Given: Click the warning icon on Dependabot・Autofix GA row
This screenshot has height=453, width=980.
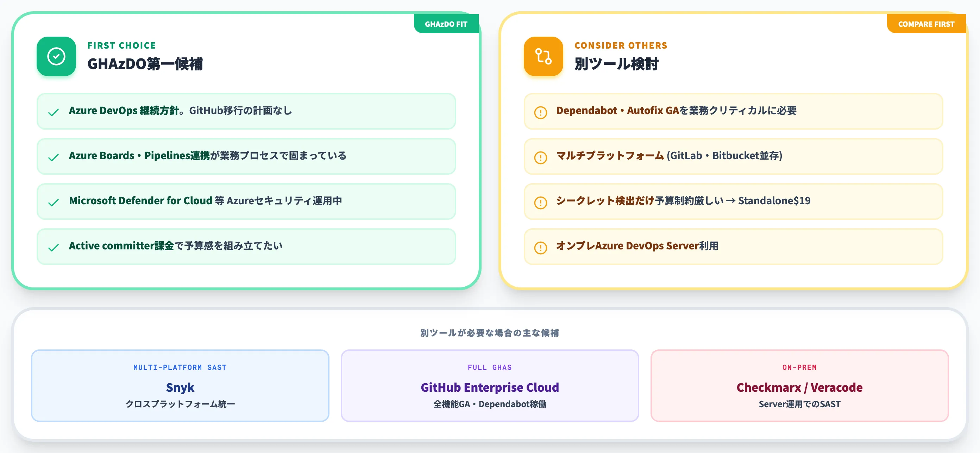Looking at the screenshot, I should pyautogui.click(x=541, y=112).
